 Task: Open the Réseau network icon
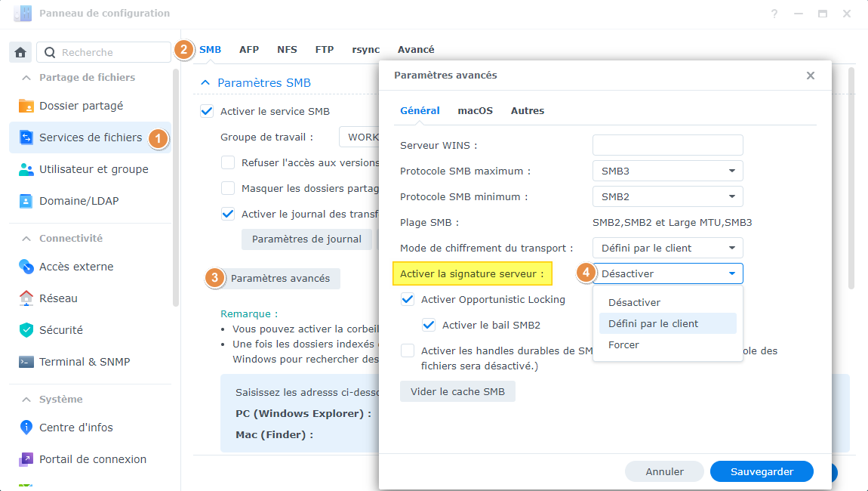[26, 298]
